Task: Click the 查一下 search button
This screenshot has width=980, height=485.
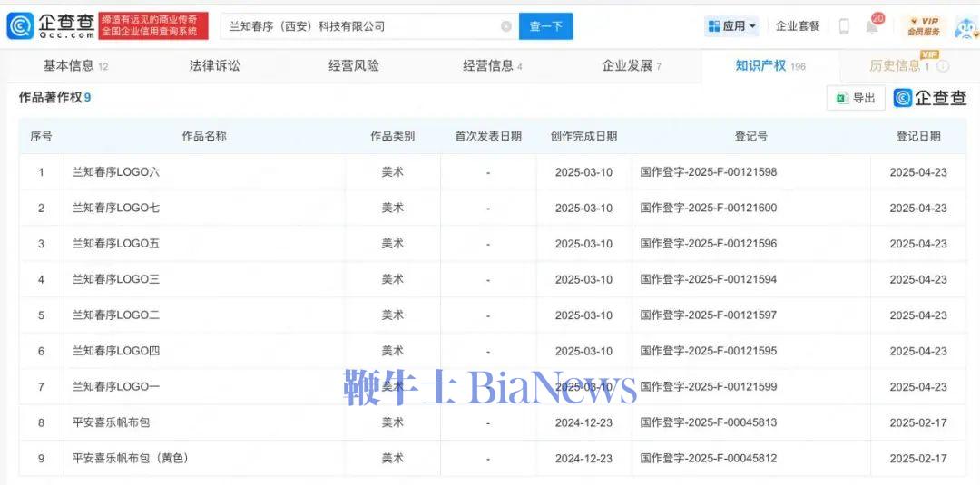Action: 545,26
